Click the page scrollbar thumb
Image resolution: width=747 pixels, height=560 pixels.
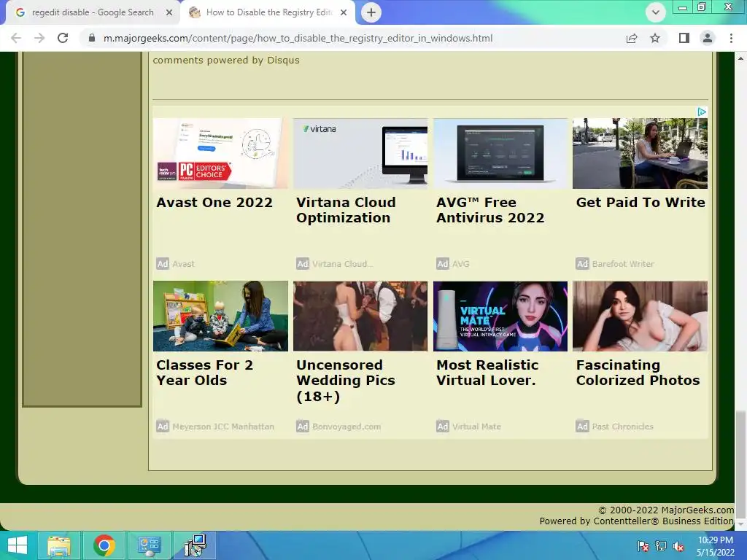click(740, 464)
